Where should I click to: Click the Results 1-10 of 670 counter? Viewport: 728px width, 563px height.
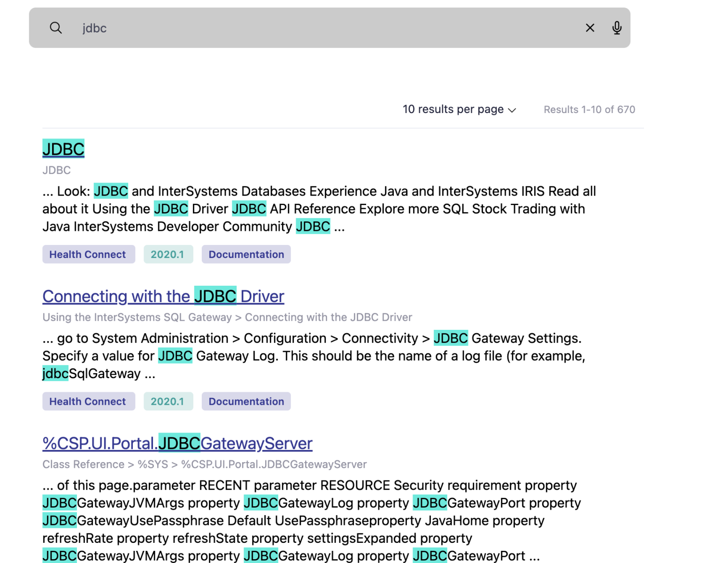[x=589, y=110]
